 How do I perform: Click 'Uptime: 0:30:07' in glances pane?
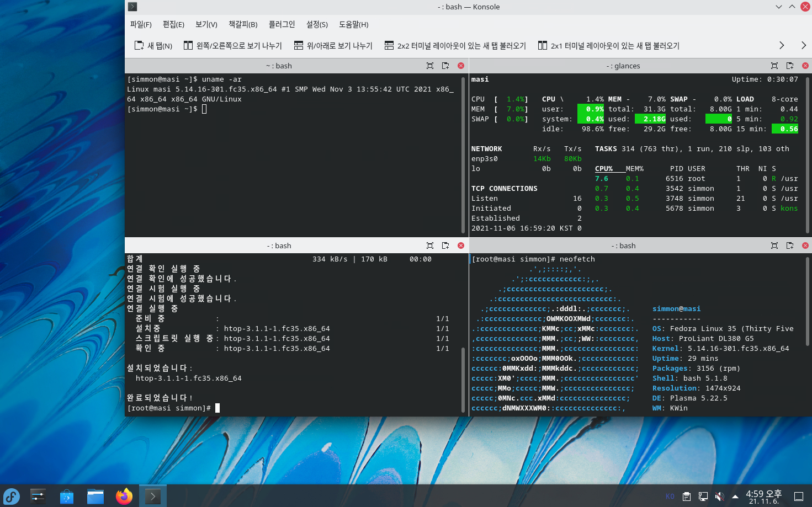point(765,79)
